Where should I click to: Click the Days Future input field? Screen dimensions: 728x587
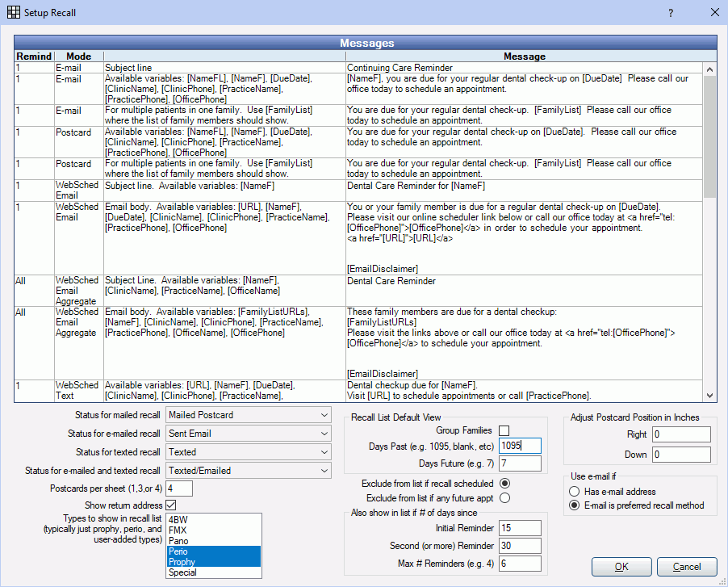[x=520, y=463]
